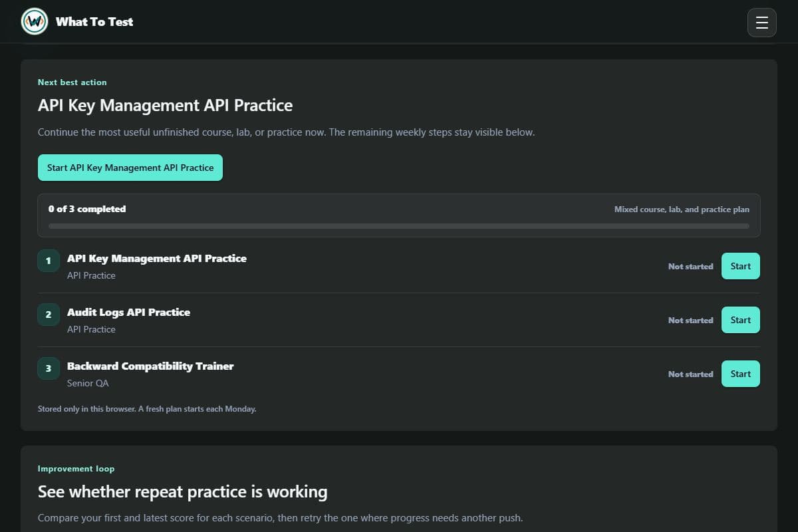Start the Audit Logs API Practice row
This screenshot has width=798, height=532.
[741, 320]
